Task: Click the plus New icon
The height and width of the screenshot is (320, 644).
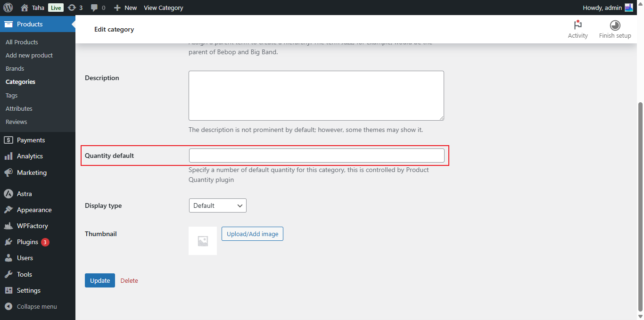Action: (x=117, y=8)
